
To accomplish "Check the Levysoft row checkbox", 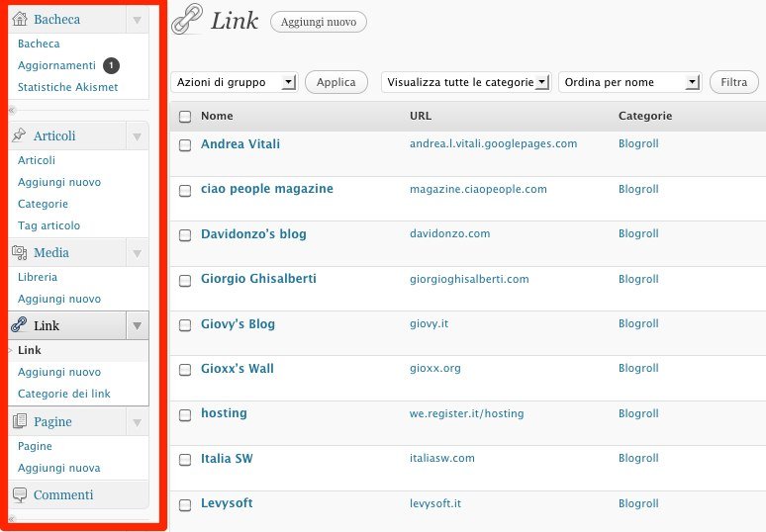I will 185,504.
